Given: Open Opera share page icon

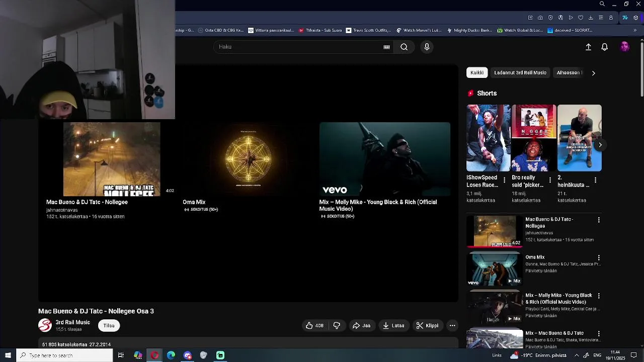Looking at the screenshot, I should 530,18.
